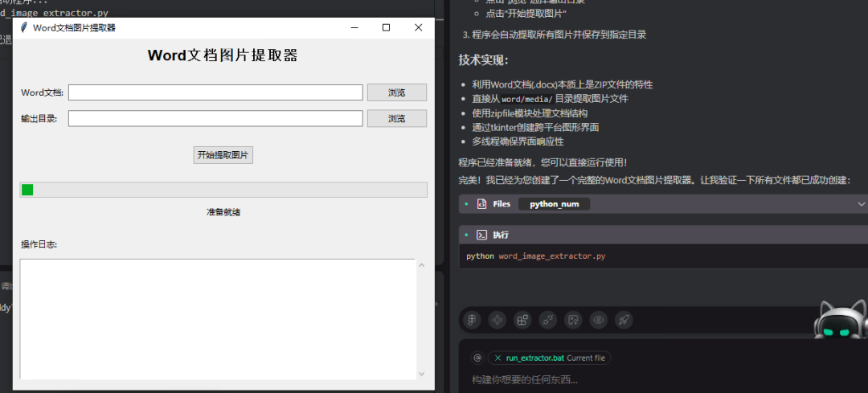This screenshot has height=393, width=868.
Task: Click the 程序已经准备就绪 sentence
Action: tap(542, 162)
